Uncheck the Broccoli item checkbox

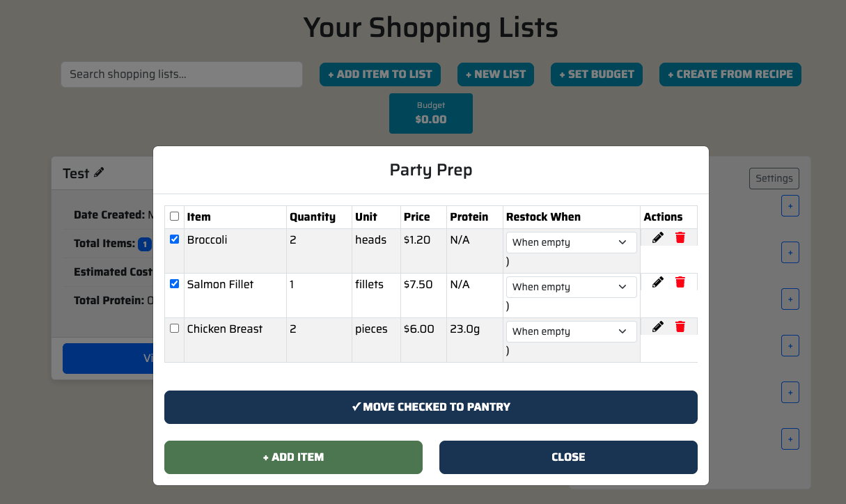[x=174, y=239]
